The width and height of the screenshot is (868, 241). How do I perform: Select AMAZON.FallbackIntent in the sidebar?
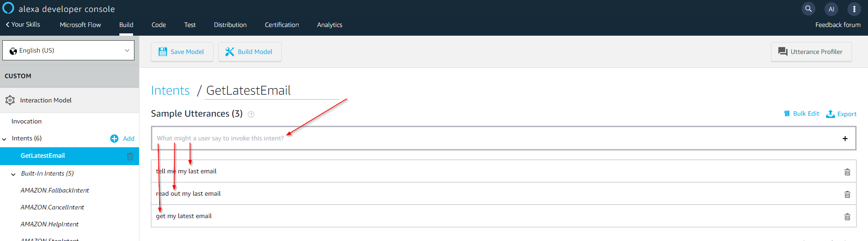click(55, 190)
